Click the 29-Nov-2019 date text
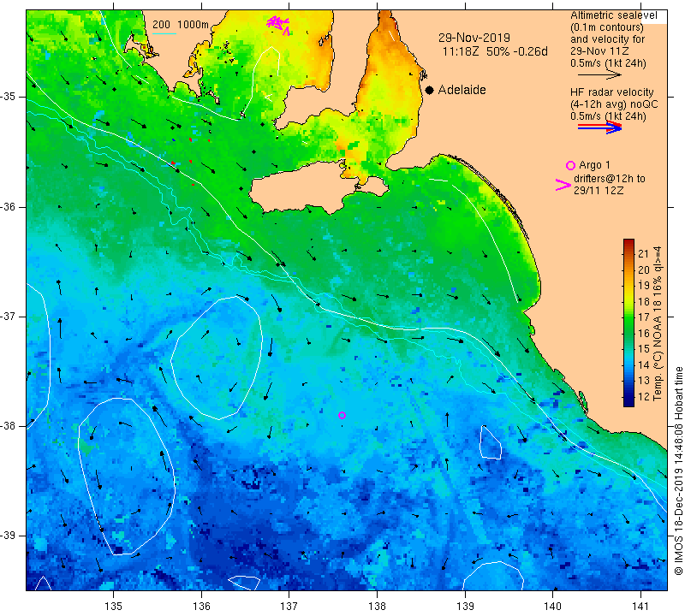Image resolution: width=685 pixels, height=616 pixels. (x=474, y=38)
